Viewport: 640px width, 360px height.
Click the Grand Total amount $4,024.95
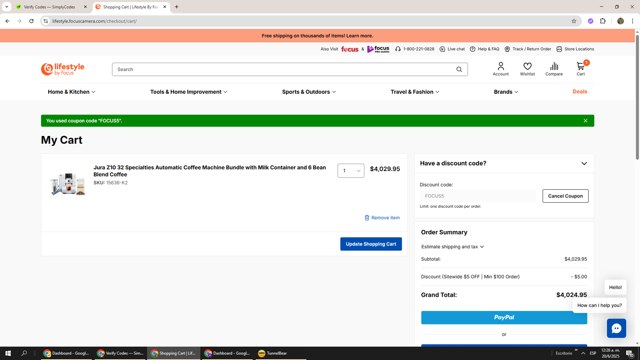pos(571,295)
